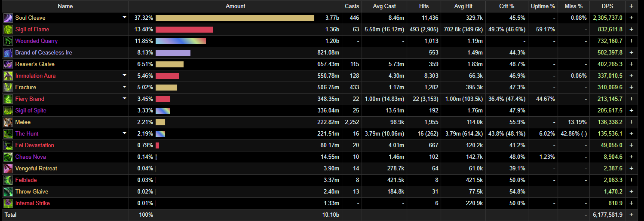This screenshot has width=644, height=221.
Task: Sort by the Amount column header
Action: pos(235,6)
